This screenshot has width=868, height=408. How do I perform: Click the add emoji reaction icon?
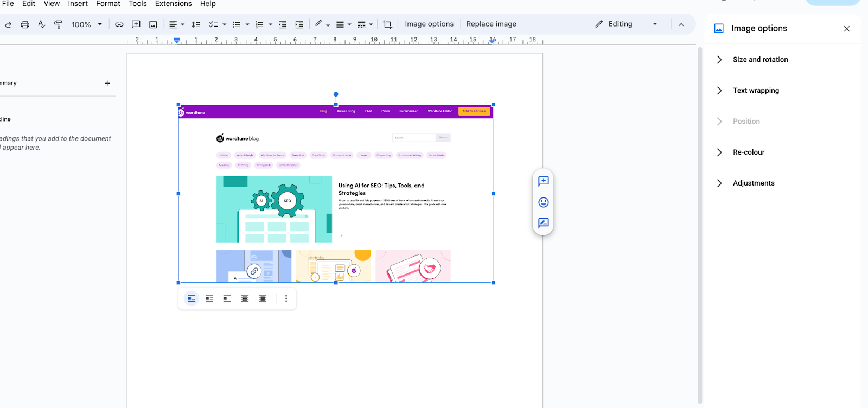pos(543,202)
